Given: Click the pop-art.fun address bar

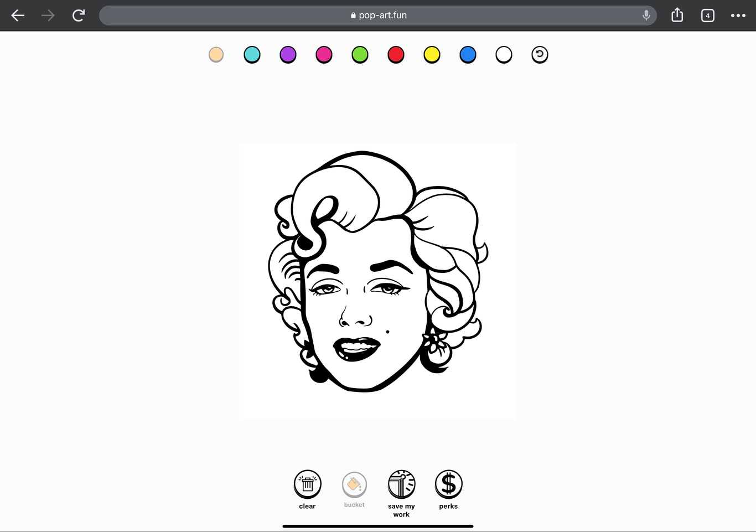Looking at the screenshot, I should coord(377,16).
